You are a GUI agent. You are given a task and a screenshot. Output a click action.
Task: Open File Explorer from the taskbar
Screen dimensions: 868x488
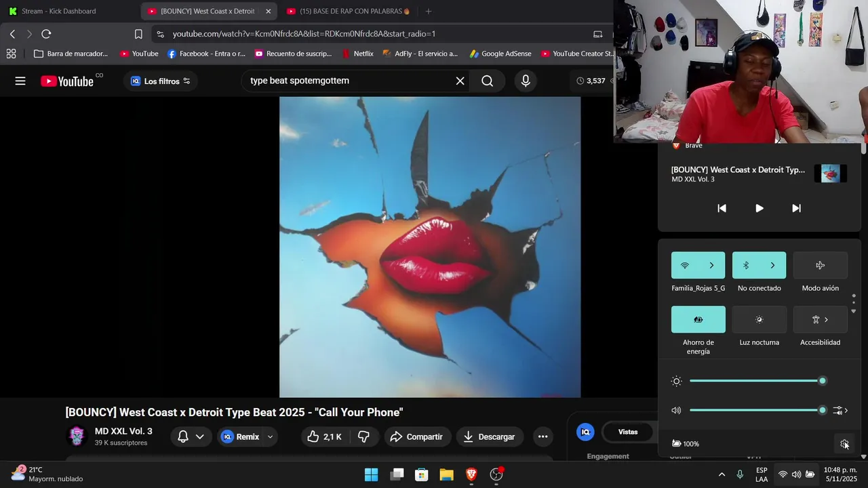tap(446, 474)
